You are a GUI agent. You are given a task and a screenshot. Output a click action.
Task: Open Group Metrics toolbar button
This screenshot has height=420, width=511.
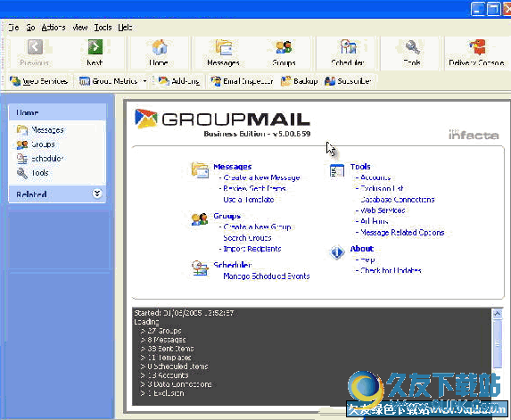coord(109,81)
